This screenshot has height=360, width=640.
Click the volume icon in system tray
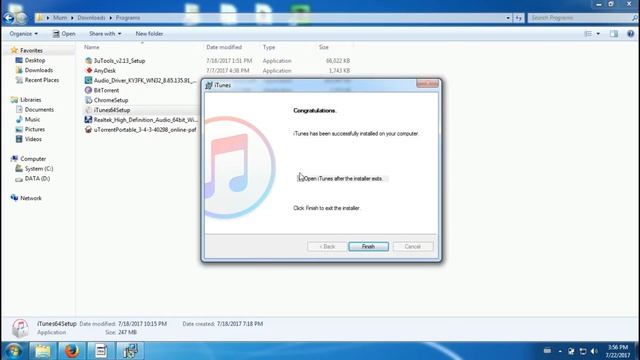594,351
